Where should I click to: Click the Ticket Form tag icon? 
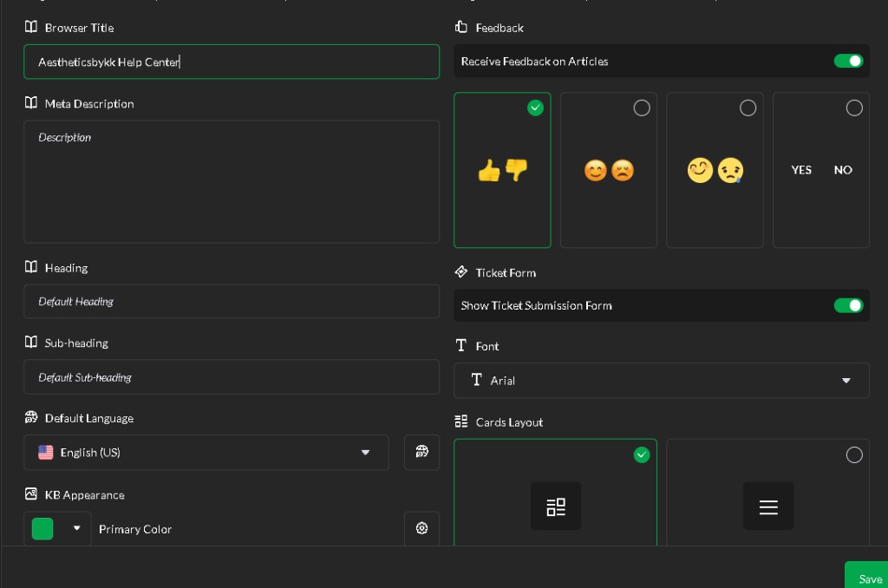coord(461,272)
